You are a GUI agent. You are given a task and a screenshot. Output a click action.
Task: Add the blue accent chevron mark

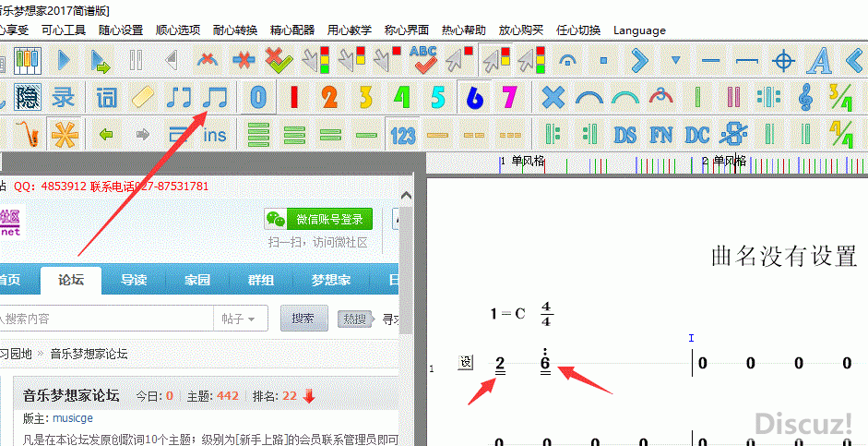(x=638, y=60)
